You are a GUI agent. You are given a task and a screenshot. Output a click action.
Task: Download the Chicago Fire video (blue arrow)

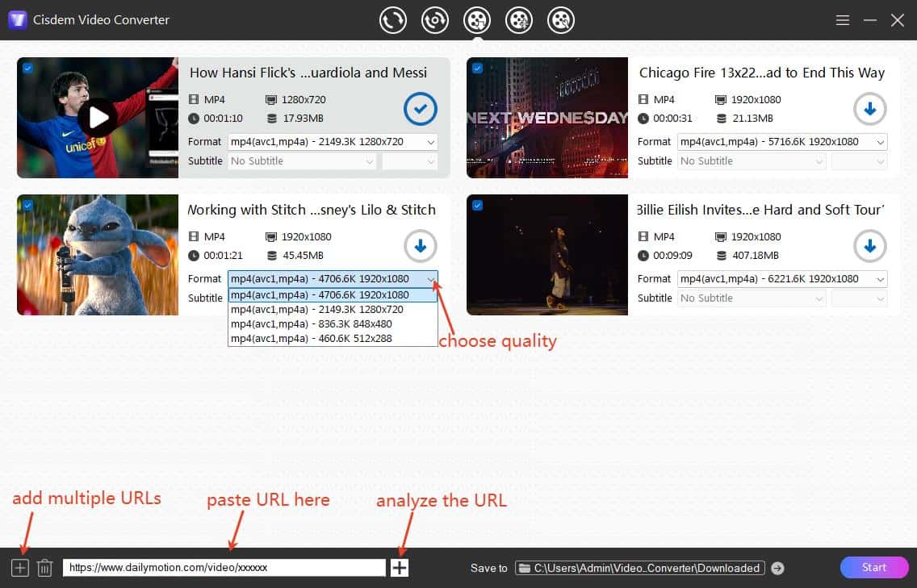[x=870, y=109]
